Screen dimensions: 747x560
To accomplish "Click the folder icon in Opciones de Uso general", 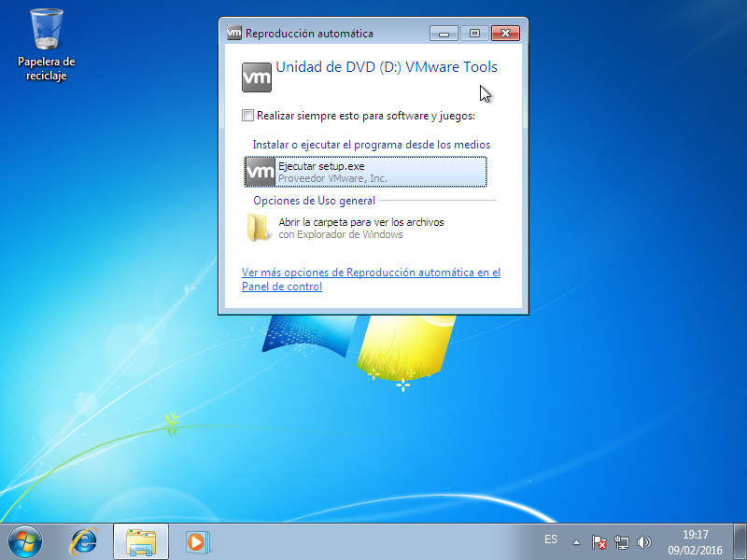I will pyautogui.click(x=259, y=227).
